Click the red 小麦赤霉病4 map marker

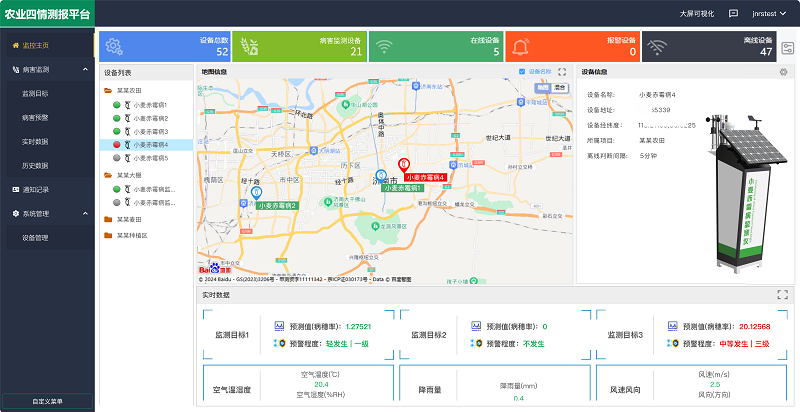[404, 164]
